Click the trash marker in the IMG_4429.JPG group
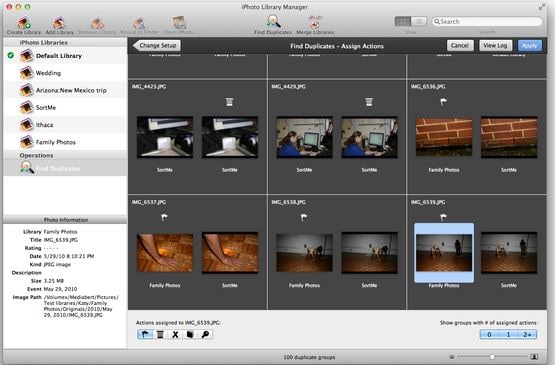555x365 pixels. 369,102
